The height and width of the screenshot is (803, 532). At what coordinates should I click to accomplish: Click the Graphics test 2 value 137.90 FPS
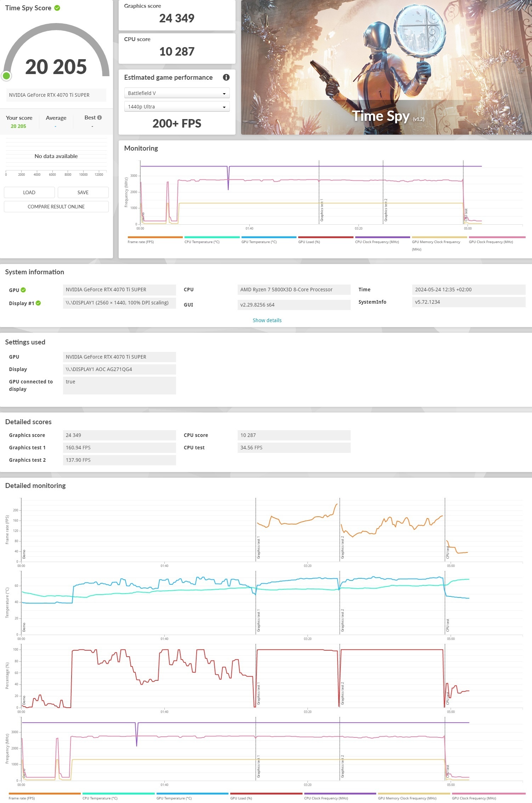click(x=119, y=460)
